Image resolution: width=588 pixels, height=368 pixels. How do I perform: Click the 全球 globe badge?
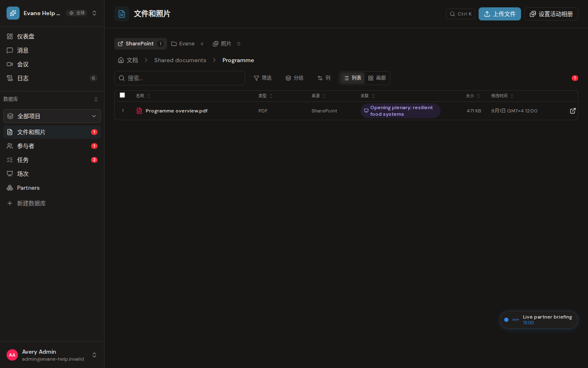pyautogui.click(x=76, y=13)
